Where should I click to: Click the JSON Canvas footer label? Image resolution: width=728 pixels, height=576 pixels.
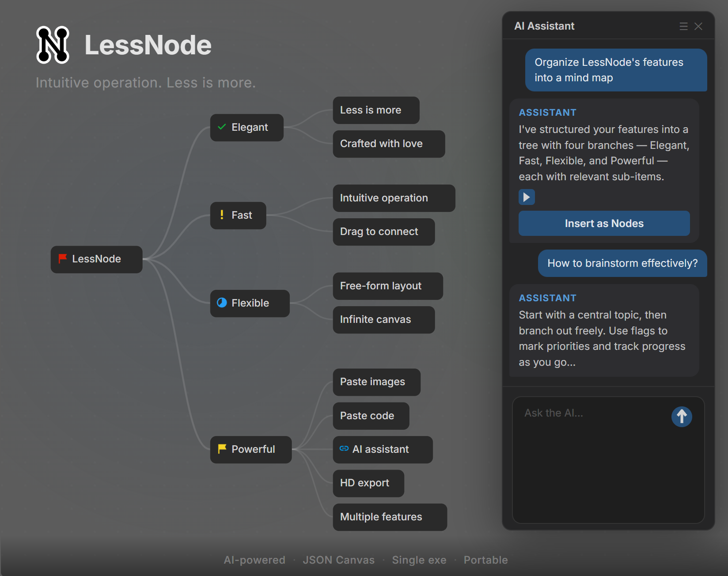click(338, 560)
